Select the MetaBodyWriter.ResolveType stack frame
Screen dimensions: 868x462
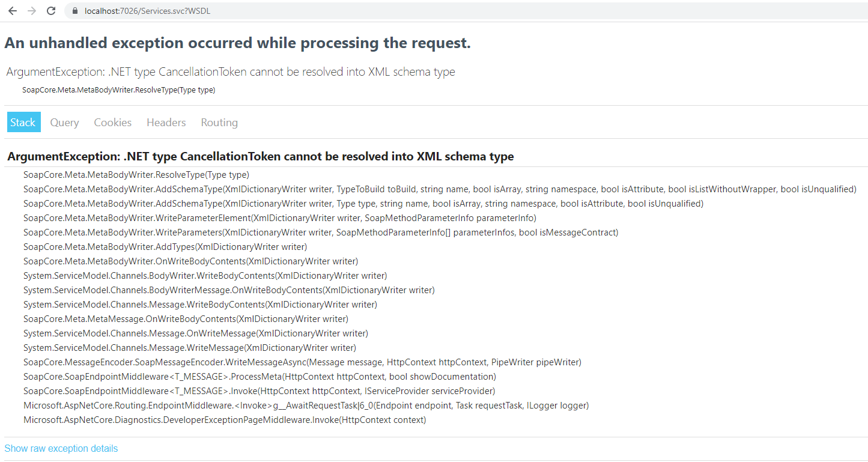click(x=135, y=174)
